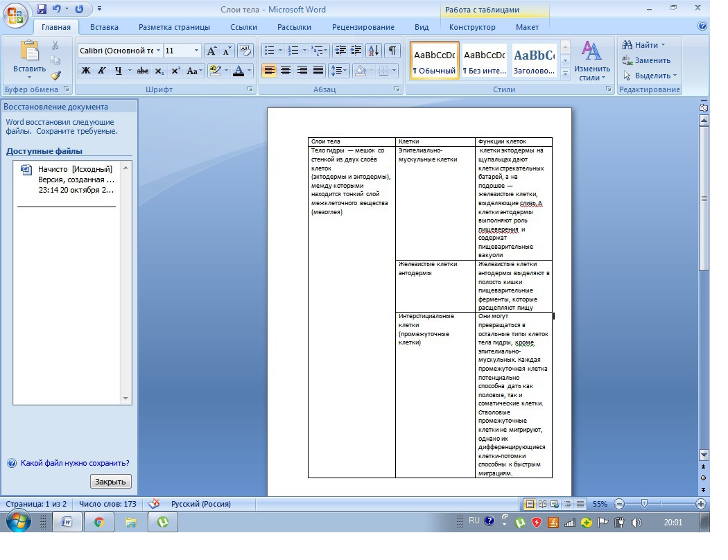Center align text

tap(286, 71)
